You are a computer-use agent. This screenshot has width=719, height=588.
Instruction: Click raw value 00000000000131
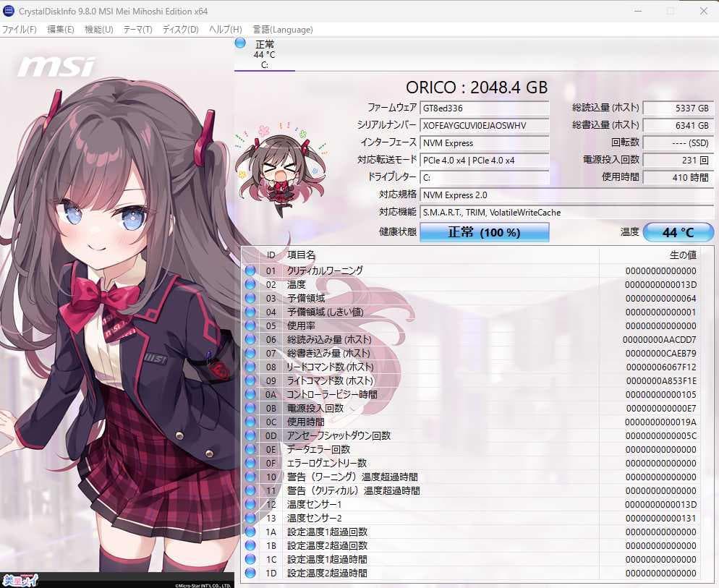[661, 519]
